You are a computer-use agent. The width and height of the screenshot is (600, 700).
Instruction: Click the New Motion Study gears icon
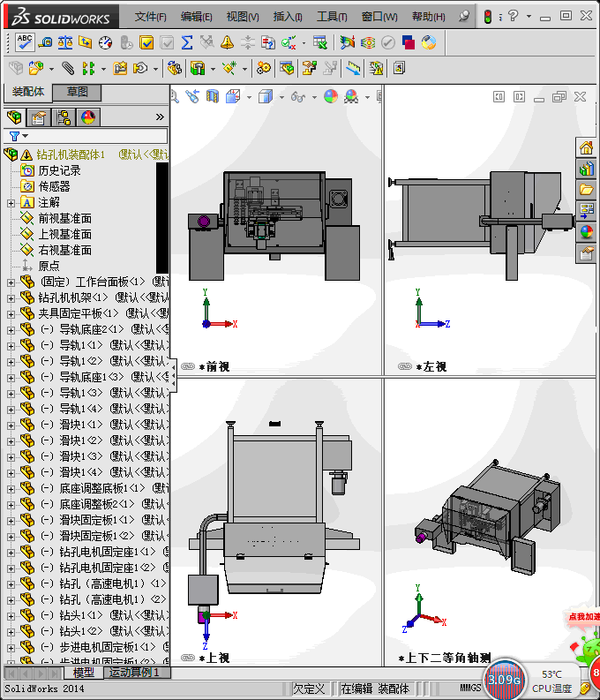pyautogui.click(x=263, y=68)
